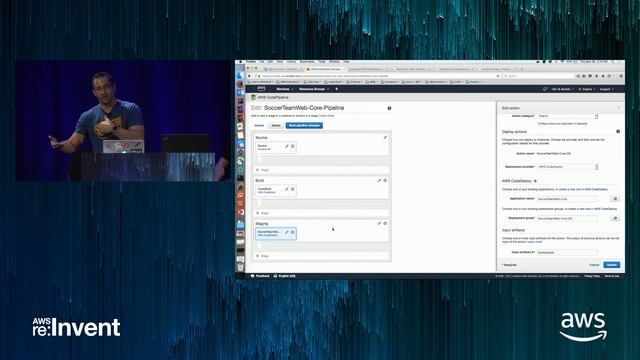
Task: Edit the CodeBuild action card's pencil icon
Action: (x=287, y=189)
